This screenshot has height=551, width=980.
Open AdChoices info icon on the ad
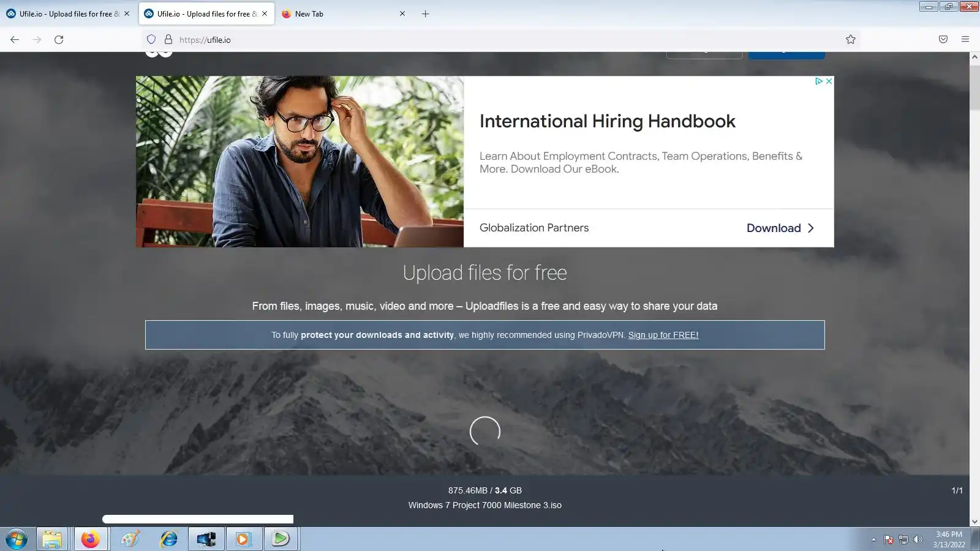point(818,81)
